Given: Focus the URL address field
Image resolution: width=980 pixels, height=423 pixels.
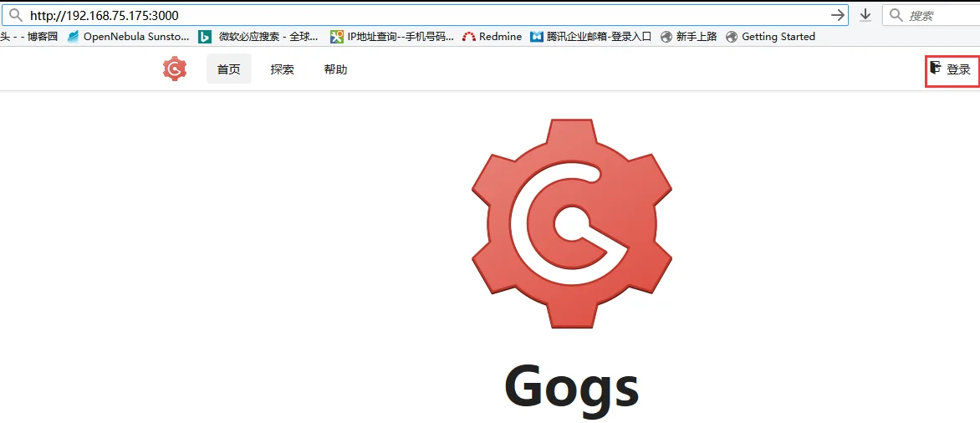Looking at the screenshot, I should pos(418,15).
